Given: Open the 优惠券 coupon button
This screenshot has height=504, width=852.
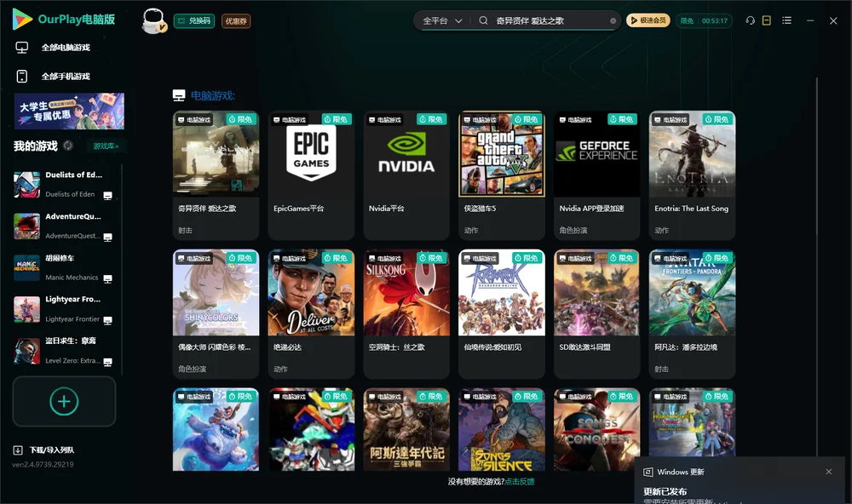Looking at the screenshot, I should (236, 21).
